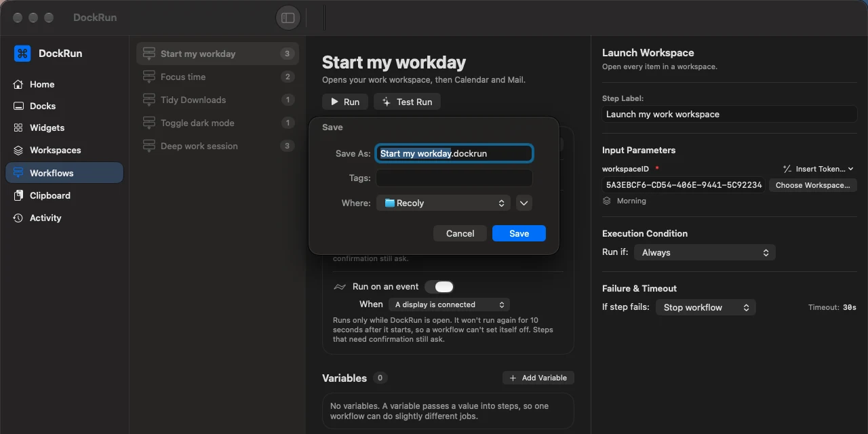Open the If step fails dropdown
868x434 pixels.
(x=705, y=307)
